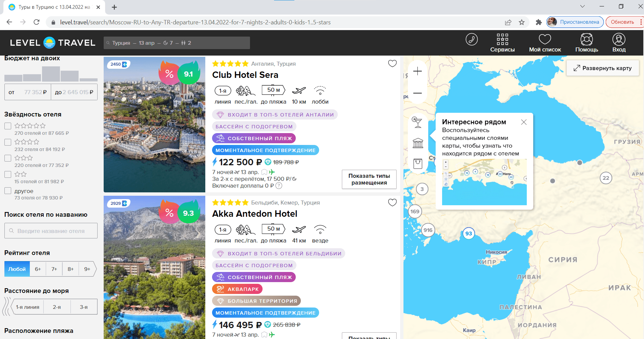This screenshot has height=339, width=644.
Task: Click the browser address bar URL
Action: click(195, 22)
